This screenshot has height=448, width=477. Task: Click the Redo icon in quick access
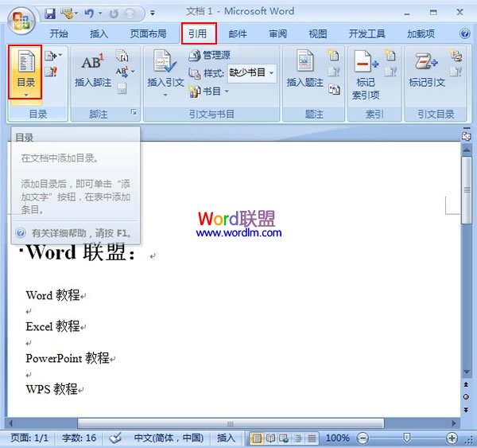tap(114, 14)
